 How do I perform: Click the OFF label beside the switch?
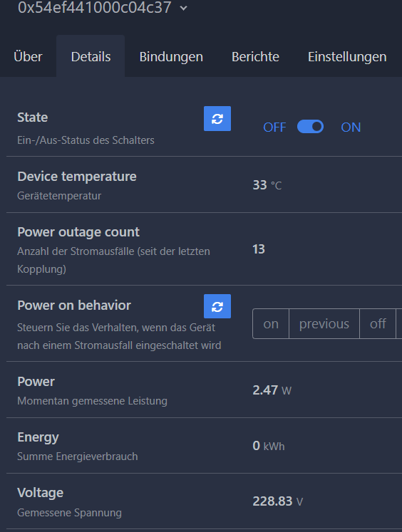[274, 127]
